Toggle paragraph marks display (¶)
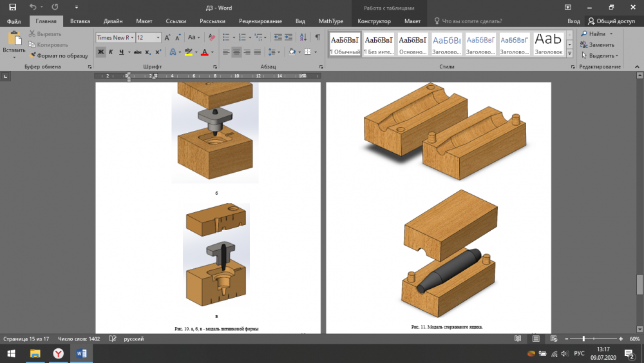Image resolution: width=644 pixels, height=363 pixels. 317,37
